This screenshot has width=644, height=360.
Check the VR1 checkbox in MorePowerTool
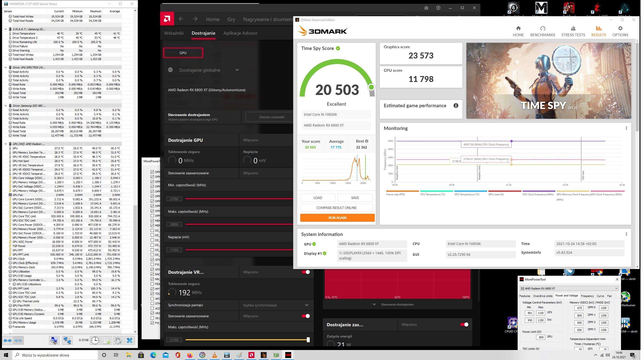click(152, 318)
